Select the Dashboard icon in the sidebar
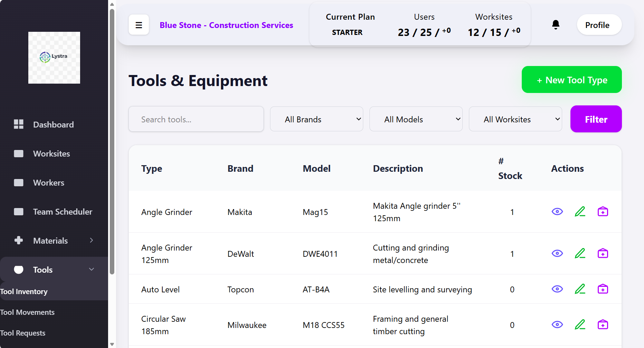This screenshot has width=644, height=348. tap(19, 124)
